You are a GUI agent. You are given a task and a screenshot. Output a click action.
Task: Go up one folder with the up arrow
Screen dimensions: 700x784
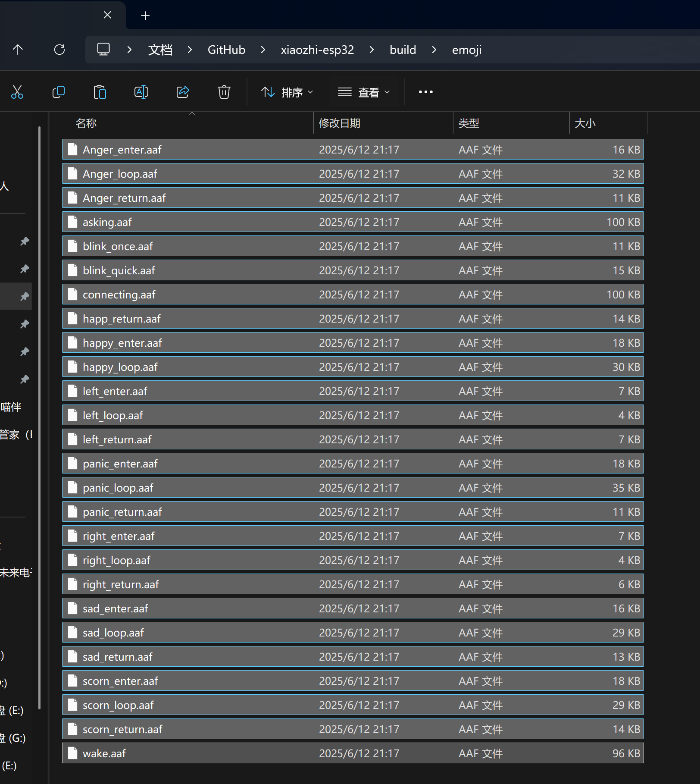click(18, 50)
